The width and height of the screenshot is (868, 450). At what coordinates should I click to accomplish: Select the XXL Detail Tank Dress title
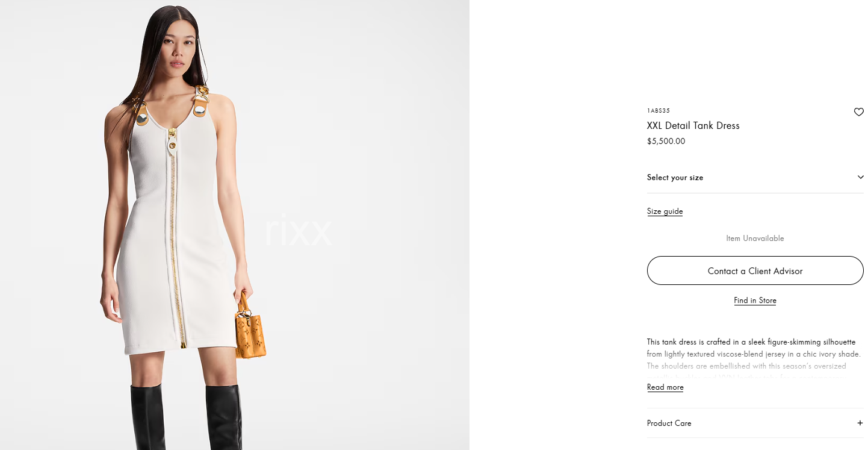click(x=693, y=125)
